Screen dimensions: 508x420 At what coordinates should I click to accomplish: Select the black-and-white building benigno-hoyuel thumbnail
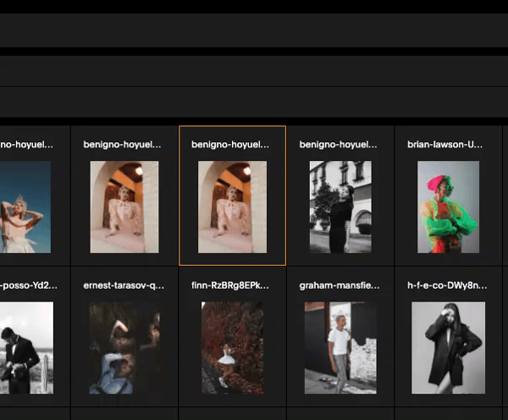(340, 207)
